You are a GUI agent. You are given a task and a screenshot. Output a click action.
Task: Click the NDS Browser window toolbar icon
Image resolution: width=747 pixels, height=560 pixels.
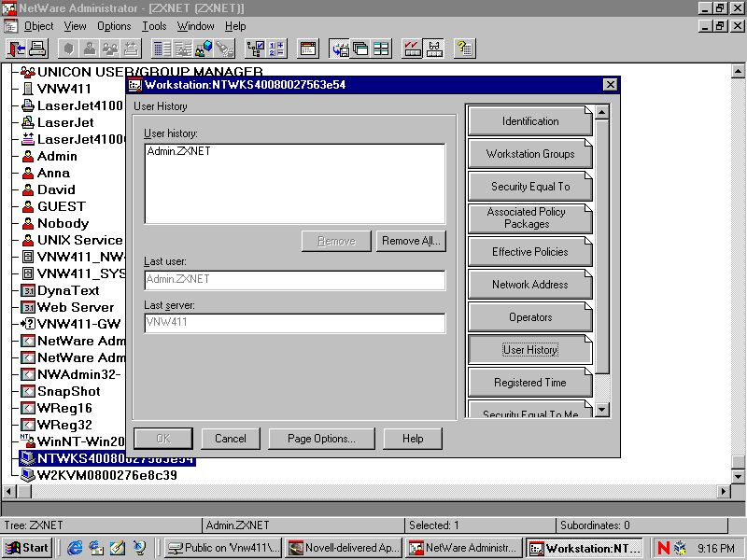pyautogui.click(x=308, y=49)
